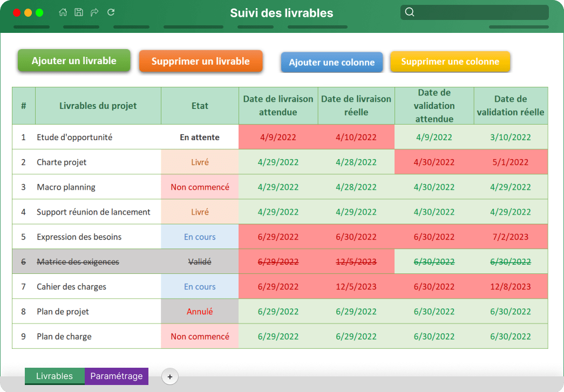Select the Date de validation attendue header
This screenshot has height=392, width=564.
tap(434, 105)
